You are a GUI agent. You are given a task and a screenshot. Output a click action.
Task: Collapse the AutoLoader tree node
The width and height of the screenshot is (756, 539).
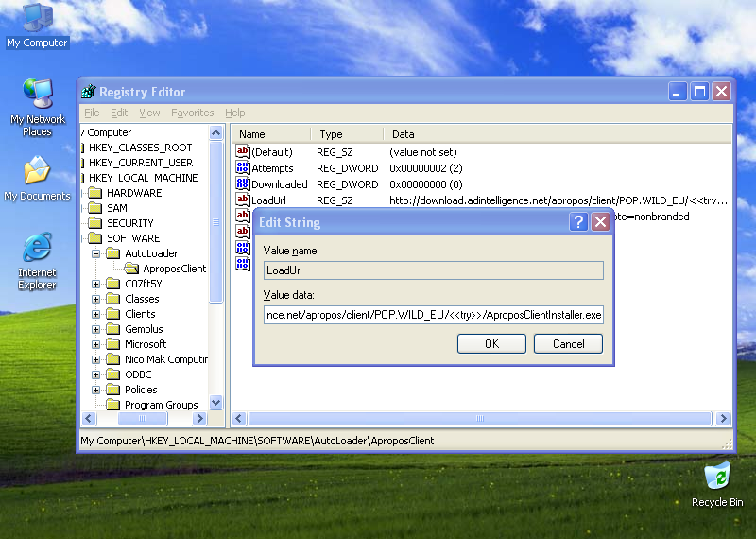point(96,253)
